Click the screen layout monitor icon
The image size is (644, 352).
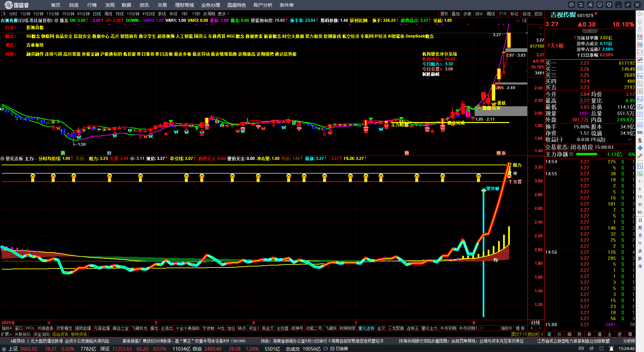(x=600, y=5)
